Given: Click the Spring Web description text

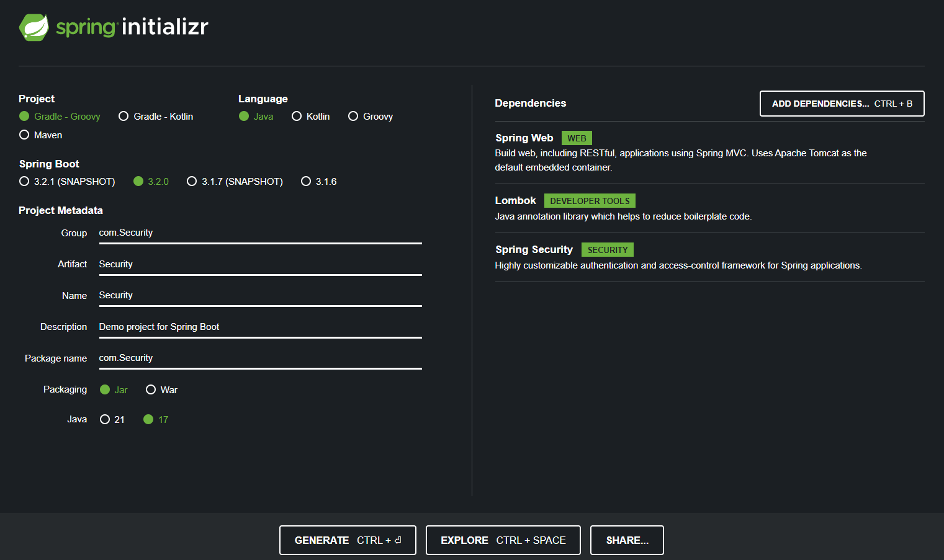Looking at the screenshot, I should [x=681, y=160].
